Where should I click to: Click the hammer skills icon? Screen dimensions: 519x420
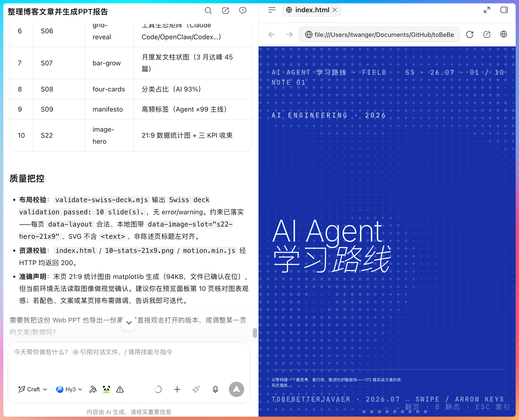point(93,389)
